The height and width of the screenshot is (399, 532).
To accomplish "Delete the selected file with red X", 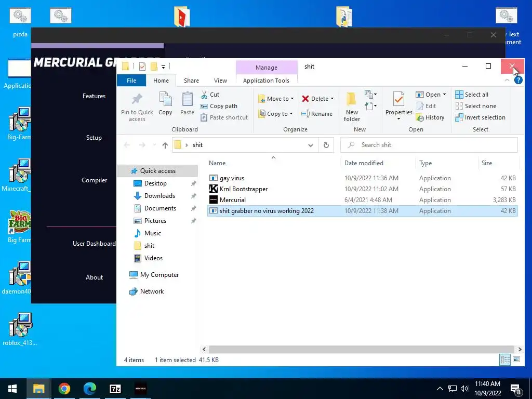I will [305, 99].
